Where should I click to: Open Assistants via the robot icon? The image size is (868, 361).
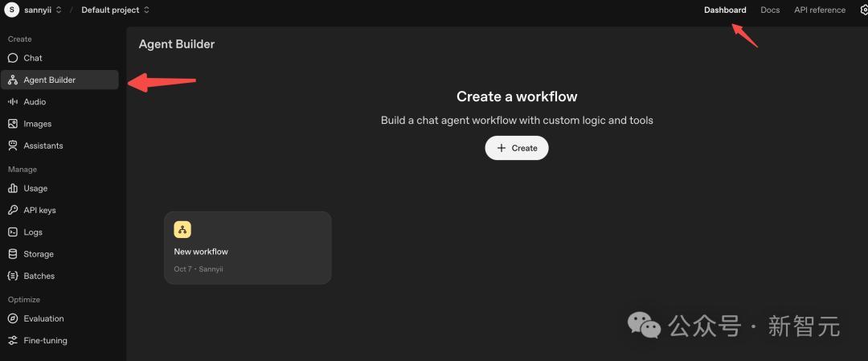(13, 146)
